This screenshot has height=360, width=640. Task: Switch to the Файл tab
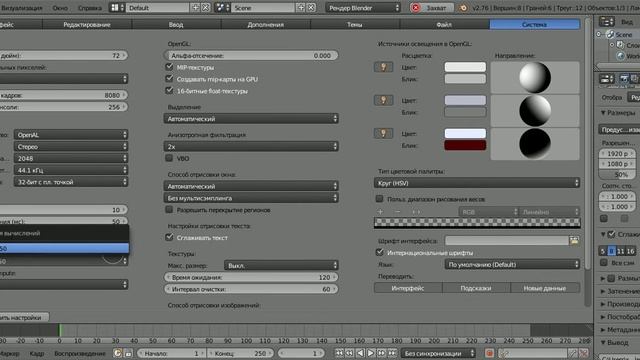[444, 24]
